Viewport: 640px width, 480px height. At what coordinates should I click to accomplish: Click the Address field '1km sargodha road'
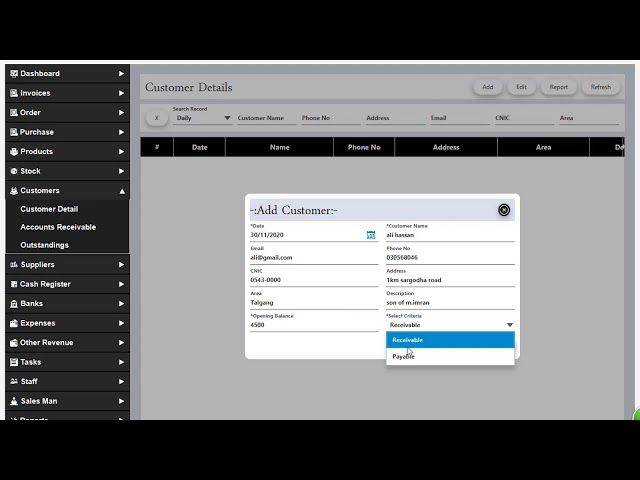coord(450,280)
